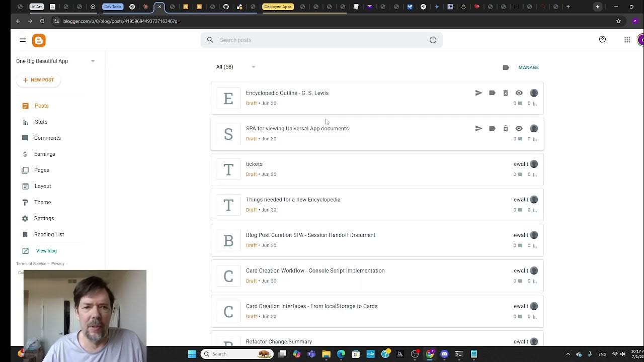Image resolution: width=644 pixels, height=362 pixels.
Task: Preview the Encyclopedic Outline post
Action: tap(519, 93)
